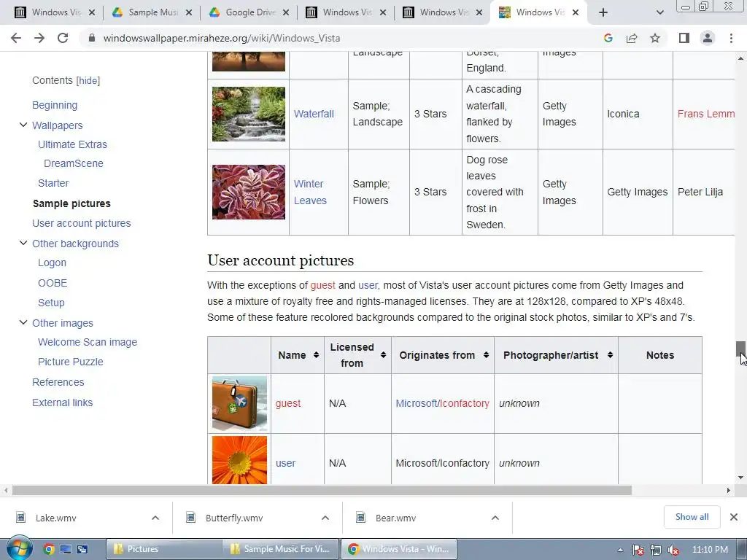Open the Chrome profile avatar menu
The width and height of the screenshot is (747, 560).
tap(708, 38)
